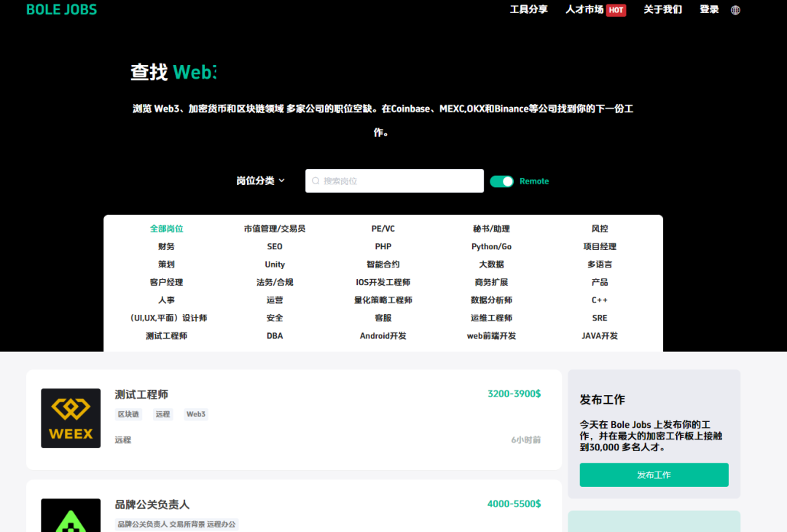The width and height of the screenshot is (787, 532).
Task: Select SRE category
Action: point(600,318)
